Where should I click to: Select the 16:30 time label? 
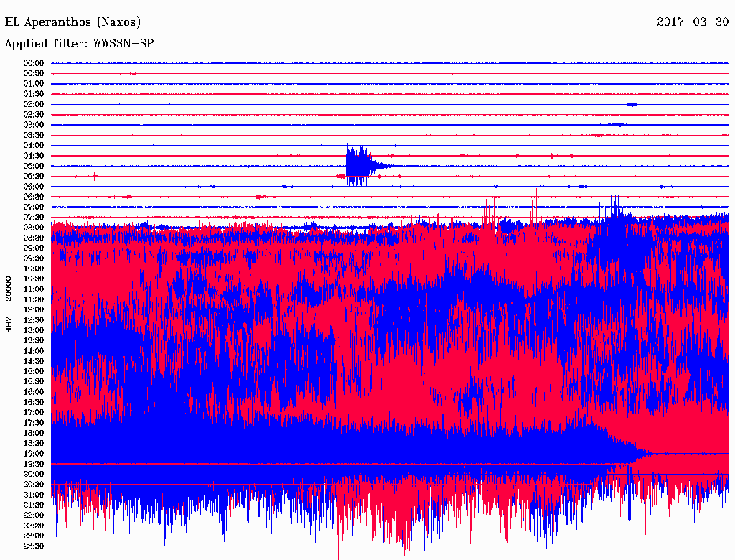click(34, 403)
